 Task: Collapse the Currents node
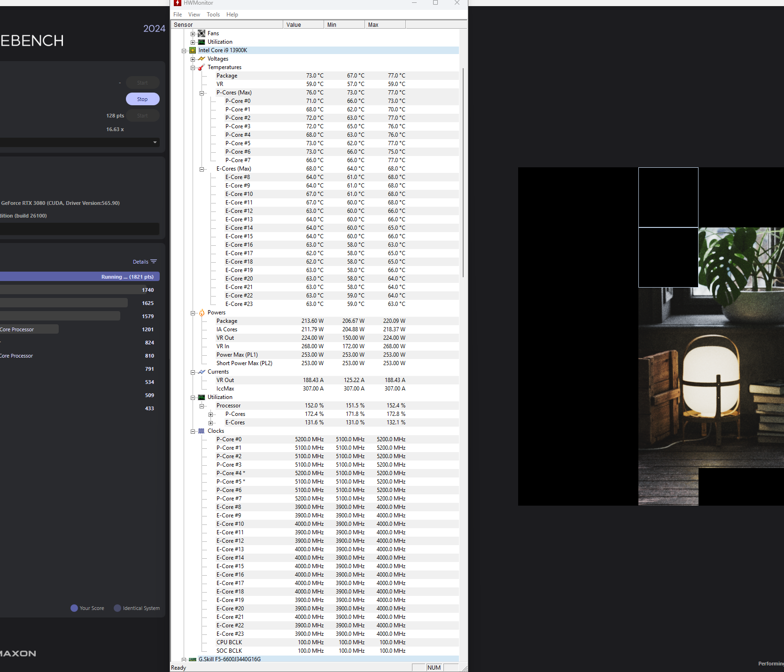tap(193, 372)
